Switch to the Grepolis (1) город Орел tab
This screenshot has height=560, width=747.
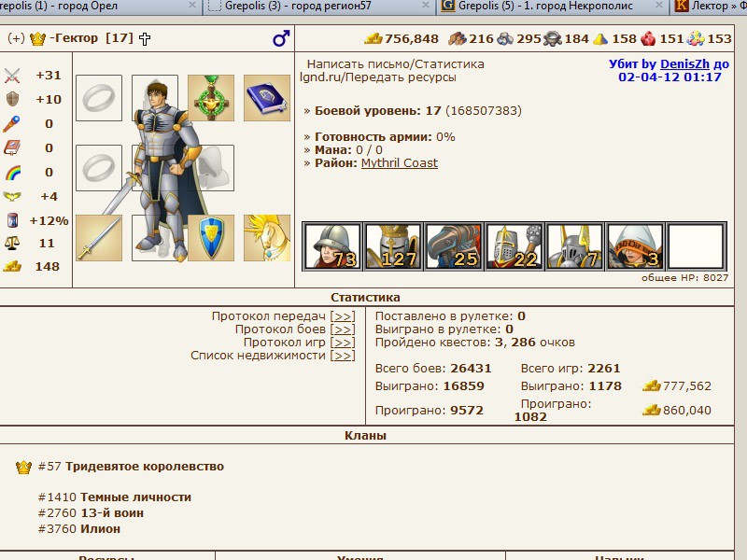click(99, 7)
